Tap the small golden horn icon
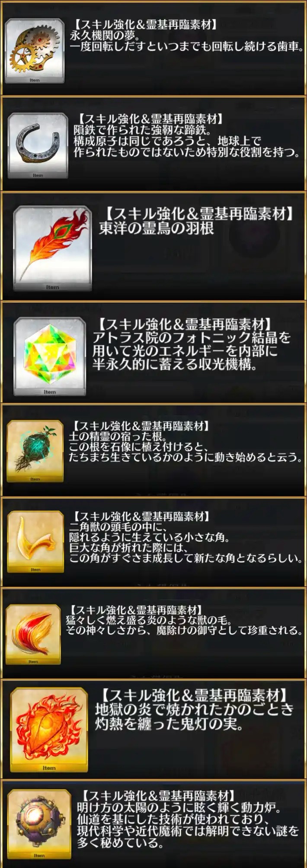307x868 pixels. [x=35, y=542]
